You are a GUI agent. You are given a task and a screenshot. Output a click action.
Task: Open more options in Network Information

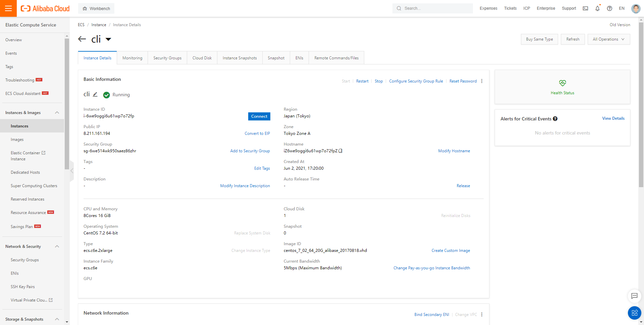pos(482,315)
